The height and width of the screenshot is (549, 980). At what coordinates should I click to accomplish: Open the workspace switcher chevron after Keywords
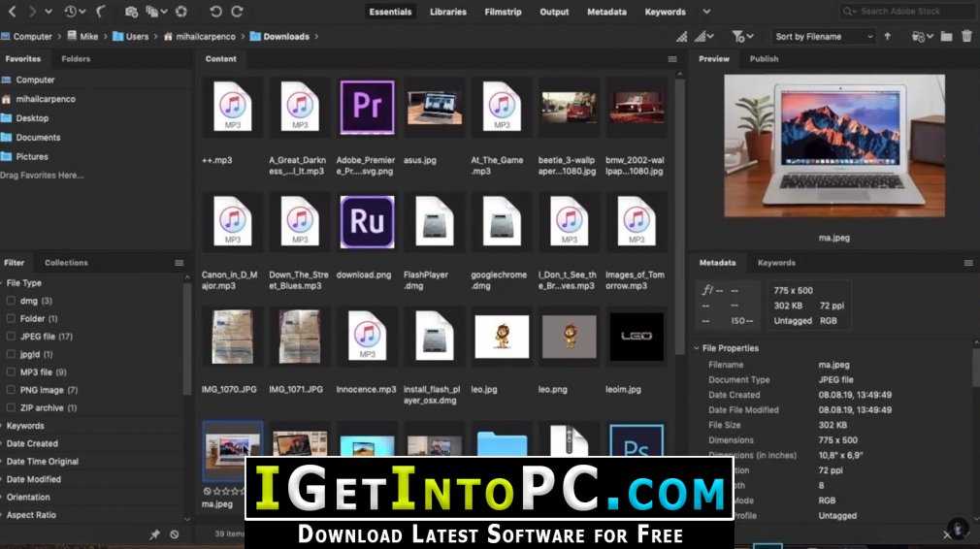tap(706, 12)
